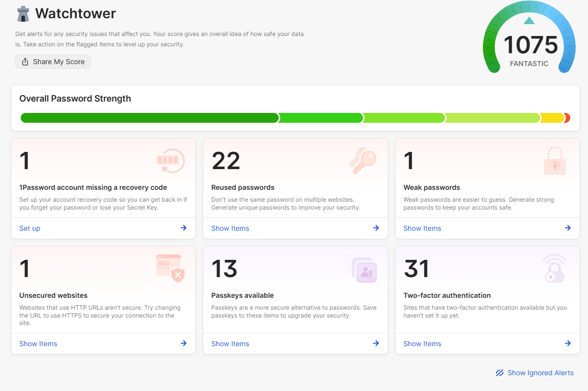Click the browser shield icon on Unsecured websites
Image resolution: width=588 pixels, height=391 pixels.
tap(171, 268)
